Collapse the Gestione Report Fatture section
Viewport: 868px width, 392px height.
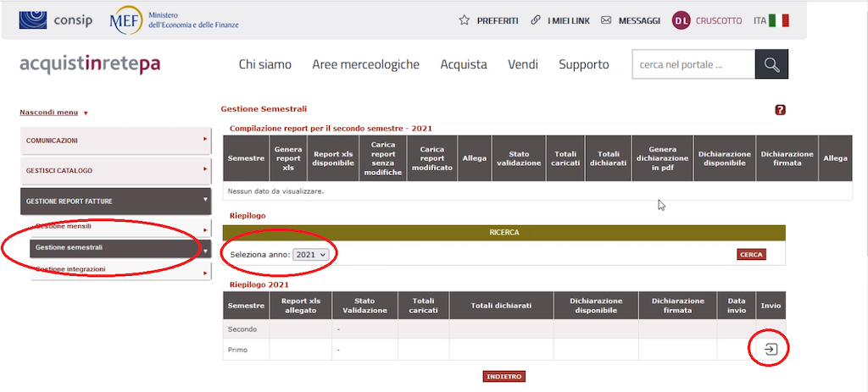116,201
